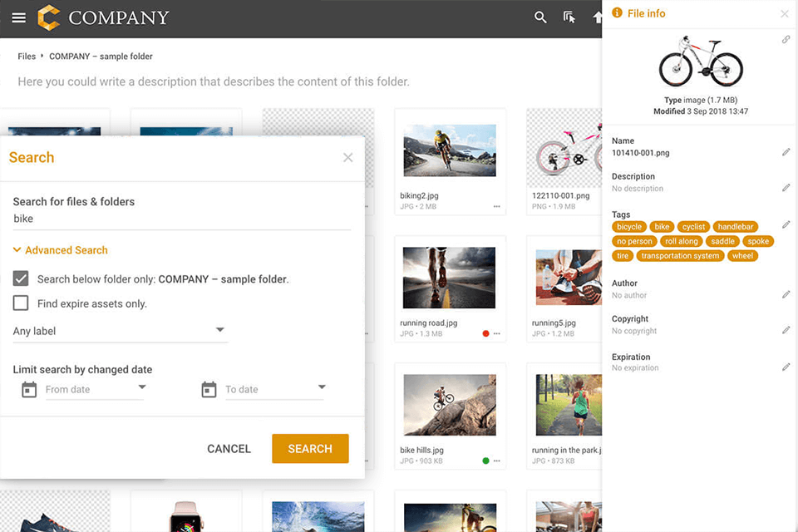The height and width of the screenshot is (532, 798).
Task: Close the Search dialog
Action: 347,158
